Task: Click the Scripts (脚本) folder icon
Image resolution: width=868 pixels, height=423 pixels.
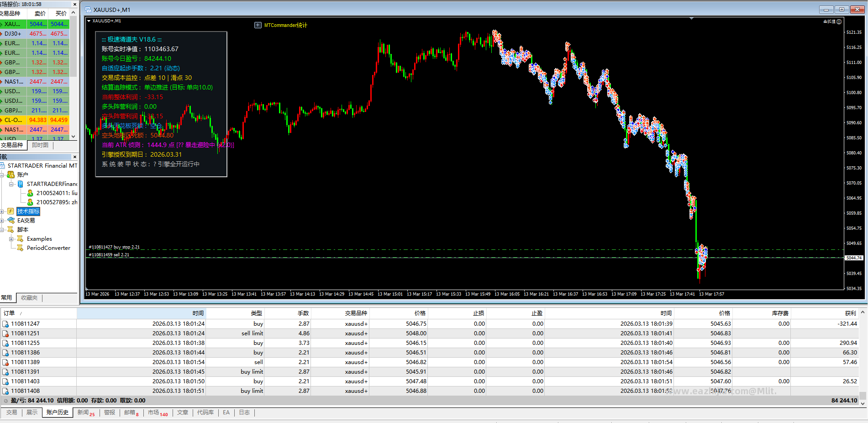Action: tap(11, 230)
